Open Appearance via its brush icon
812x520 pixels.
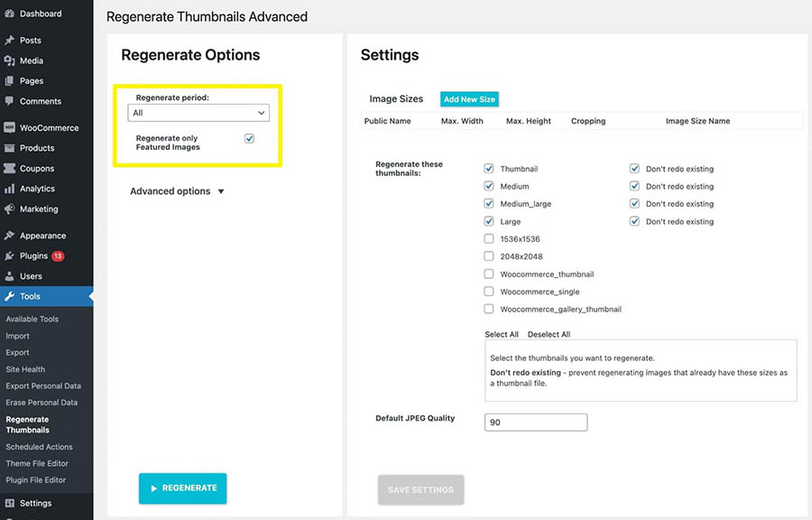pyautogui.click(x=9, y=236)
